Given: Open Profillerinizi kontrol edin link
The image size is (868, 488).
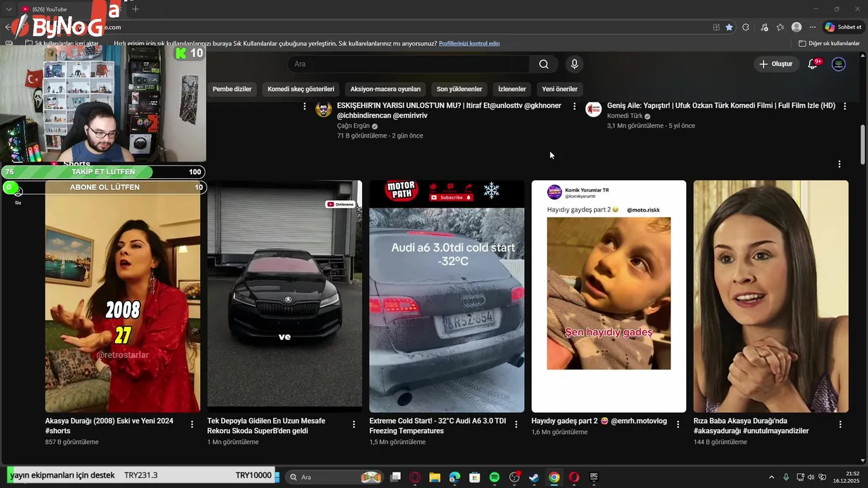Looking at the screenshot, I should 469,43.
